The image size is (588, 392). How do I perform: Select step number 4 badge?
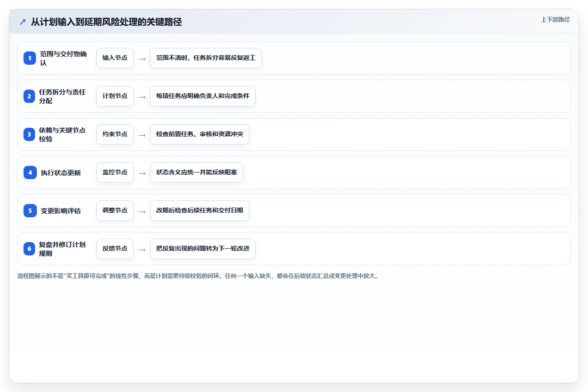click(30, 172)
